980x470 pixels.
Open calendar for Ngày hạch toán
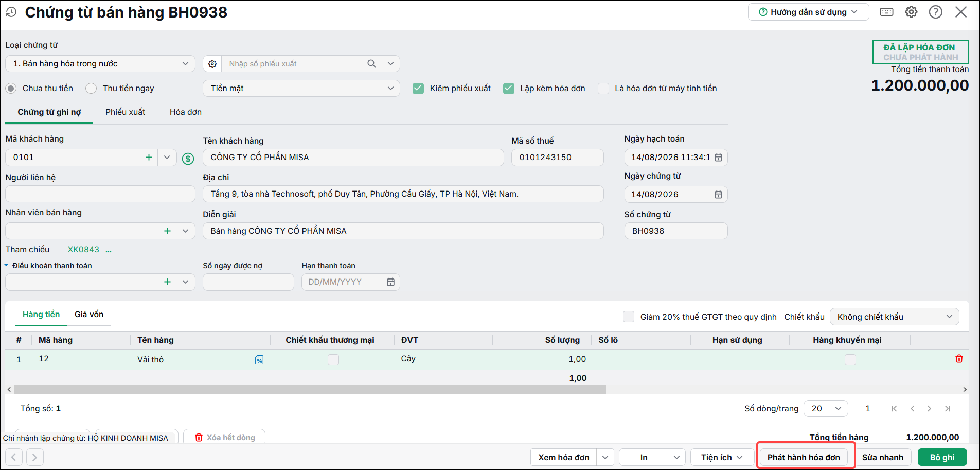(x=719, y=158)
